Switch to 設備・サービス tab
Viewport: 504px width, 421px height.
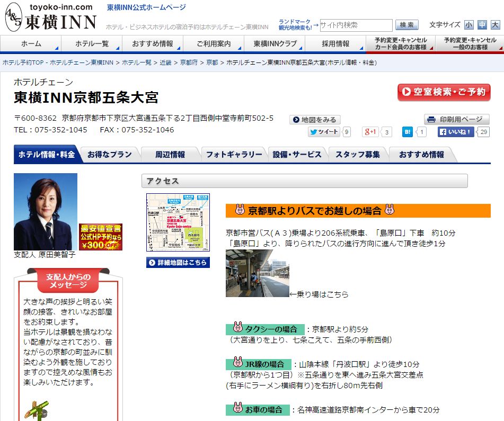(297, 155)
